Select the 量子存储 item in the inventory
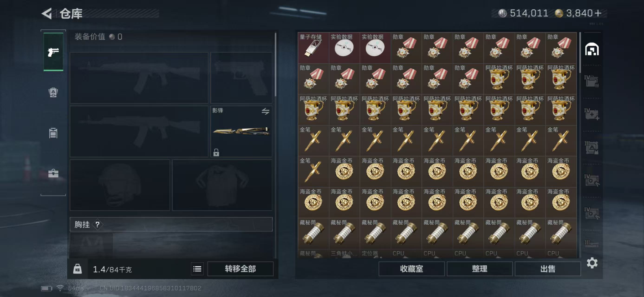This screenshot has height=297, width=644. [313, 48]
